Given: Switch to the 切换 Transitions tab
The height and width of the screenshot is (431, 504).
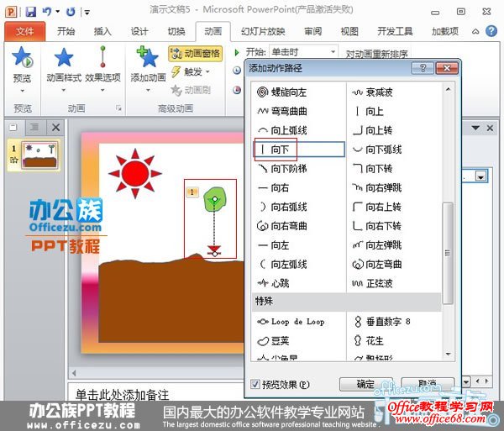Looking at the screenshot, I should point(176,31).
